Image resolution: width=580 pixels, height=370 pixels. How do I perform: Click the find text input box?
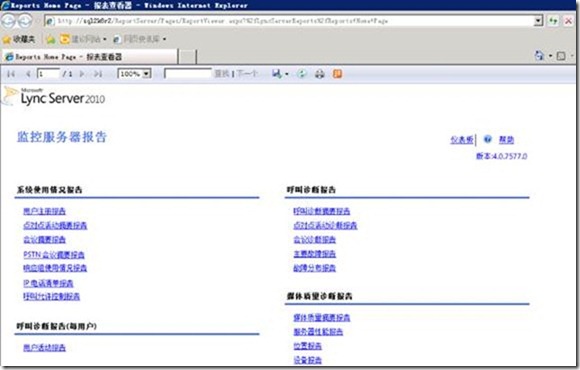188,73
